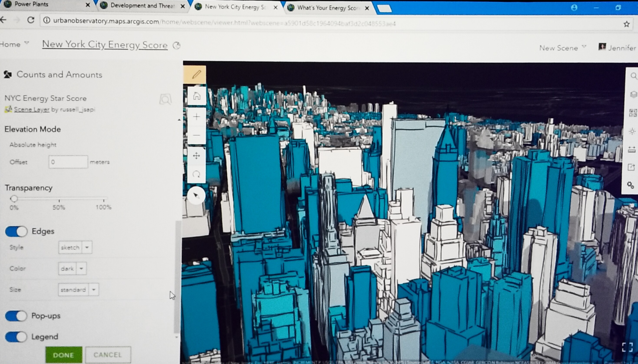Zoom out with the minus button

197,135
